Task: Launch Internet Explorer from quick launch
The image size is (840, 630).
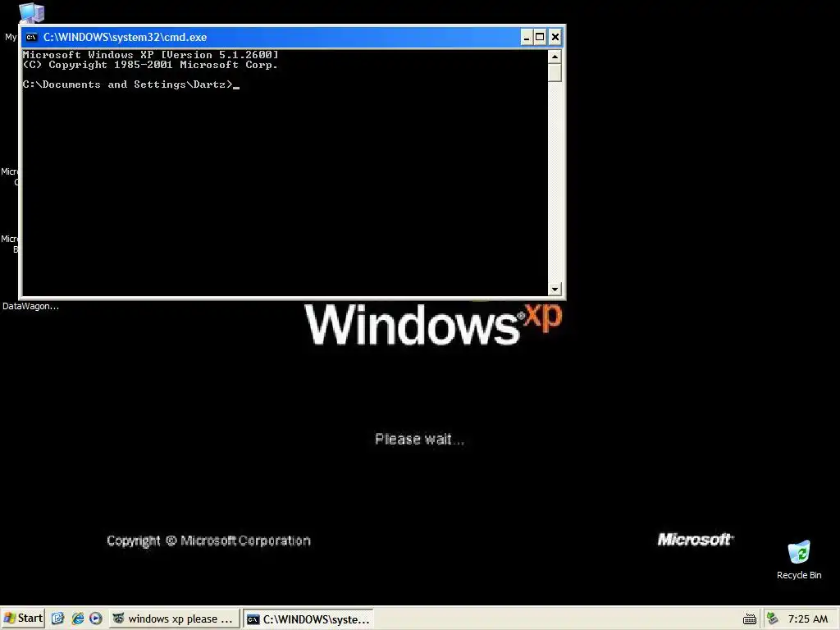Action: pos(77,619)
